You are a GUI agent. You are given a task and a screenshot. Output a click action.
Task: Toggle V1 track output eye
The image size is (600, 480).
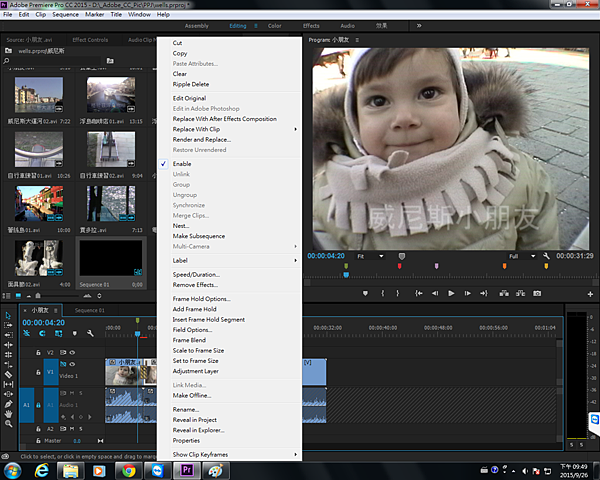[72, 364]
